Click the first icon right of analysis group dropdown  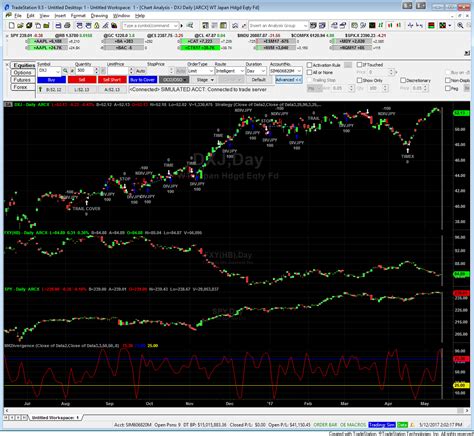coord(313,25)
